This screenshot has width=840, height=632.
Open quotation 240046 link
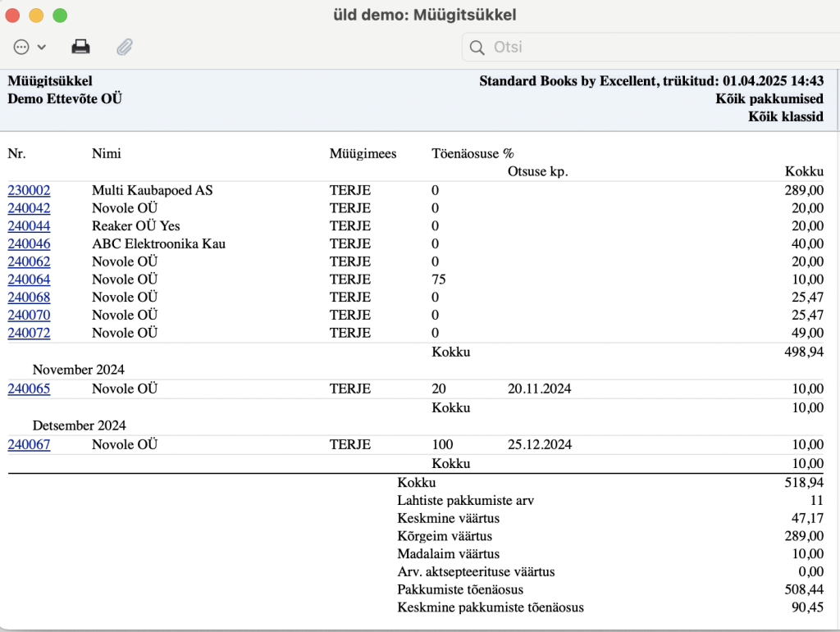coord(29,244)
